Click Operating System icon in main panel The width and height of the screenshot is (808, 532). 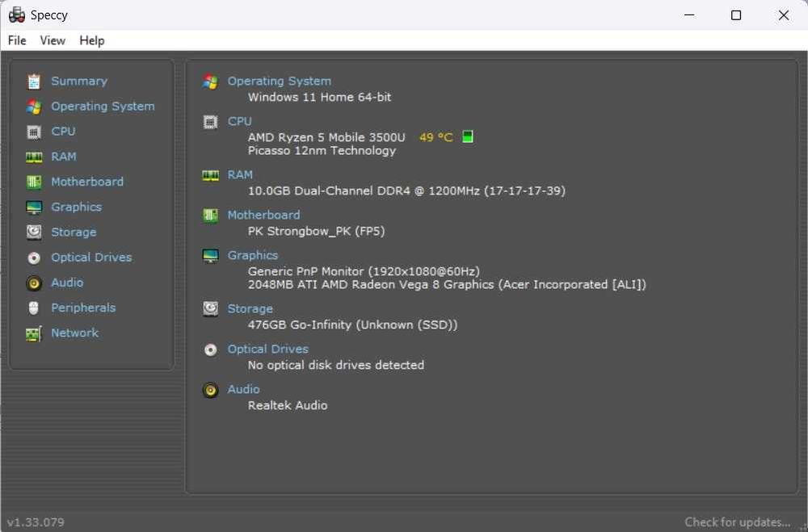pos(210,82)
